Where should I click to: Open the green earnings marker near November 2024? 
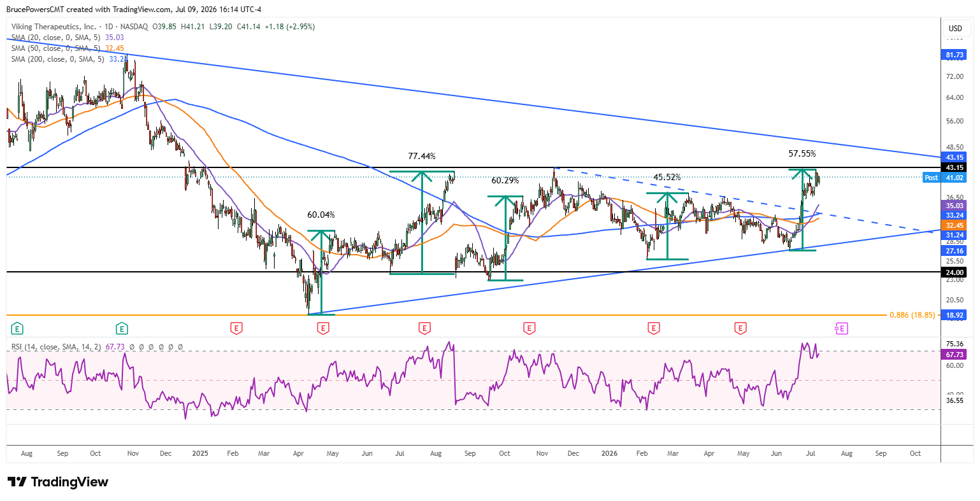pos(122,328)
